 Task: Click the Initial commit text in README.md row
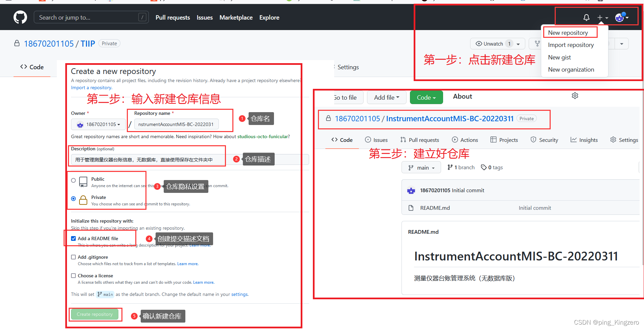[x=535, y=208]
